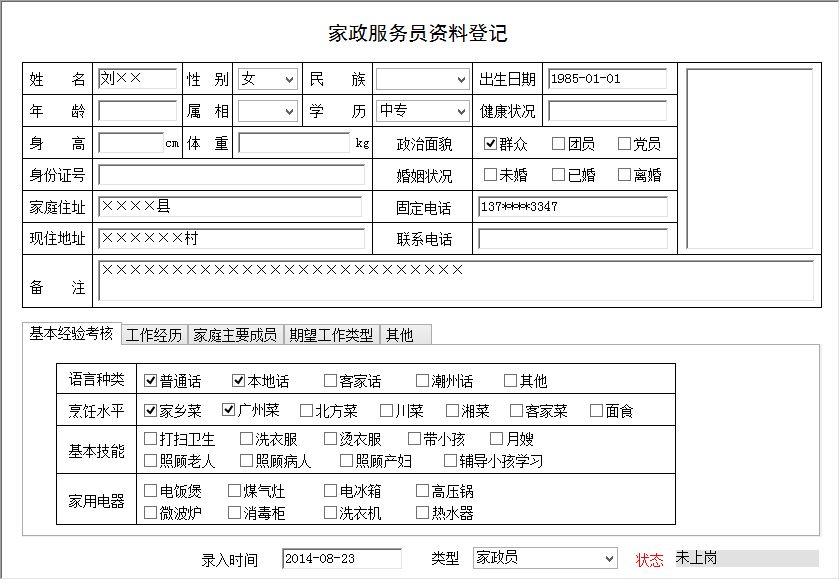Open the 类型 type dropdown showing 家政员
This screenshot has width=840, height=580.
pos(545,558)
